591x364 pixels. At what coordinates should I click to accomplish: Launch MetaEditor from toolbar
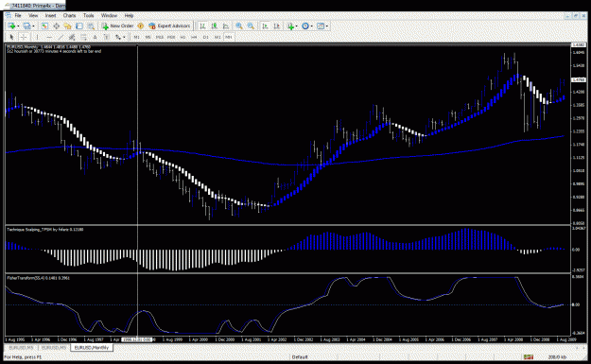(x=141, y=26)
